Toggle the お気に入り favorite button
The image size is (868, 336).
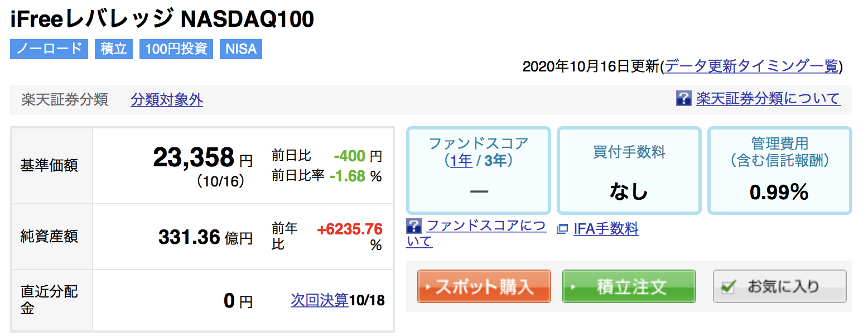780,286
